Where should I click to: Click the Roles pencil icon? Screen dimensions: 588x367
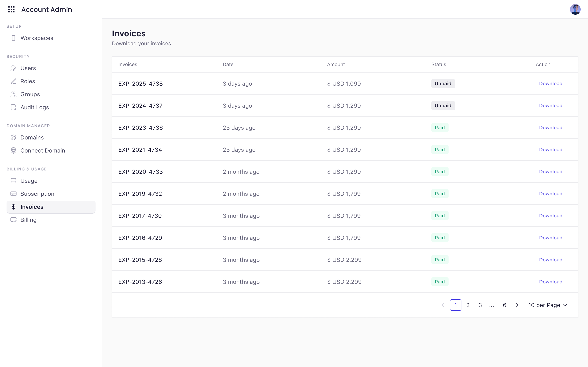13,81
